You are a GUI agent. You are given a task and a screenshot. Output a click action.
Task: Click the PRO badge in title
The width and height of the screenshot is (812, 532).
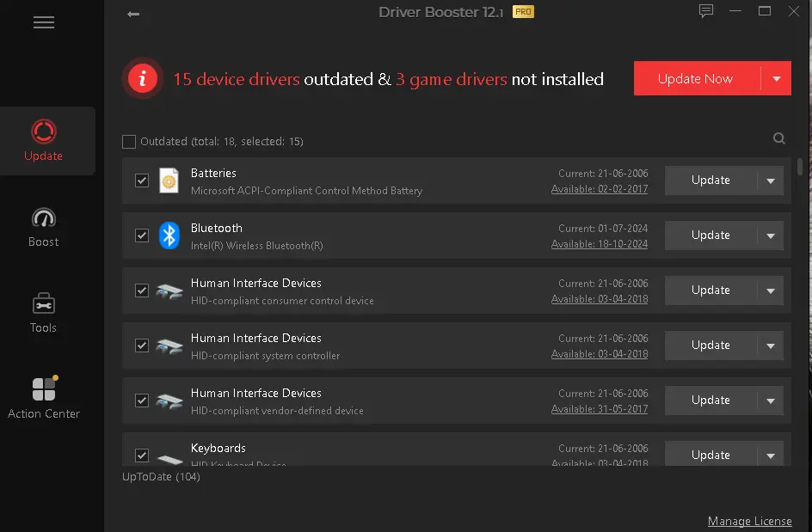523,12
